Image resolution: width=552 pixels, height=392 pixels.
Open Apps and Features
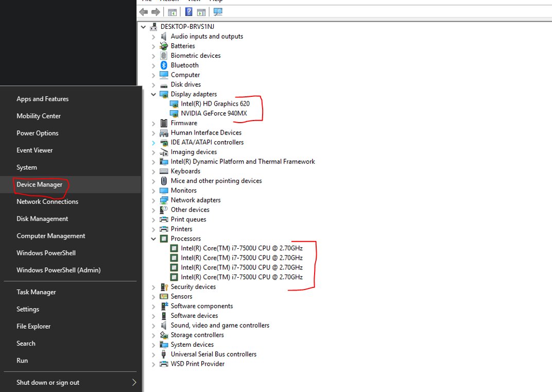coord(71,99)
